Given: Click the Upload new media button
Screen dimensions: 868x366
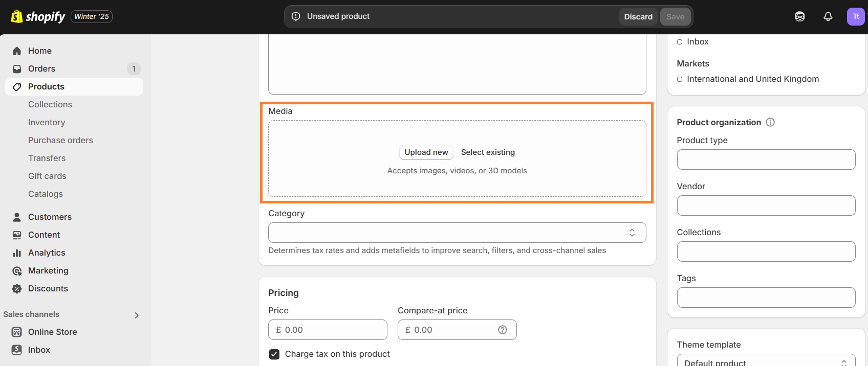Looking at the screenshot, I should pyautogui.click(x=426, y=152).
